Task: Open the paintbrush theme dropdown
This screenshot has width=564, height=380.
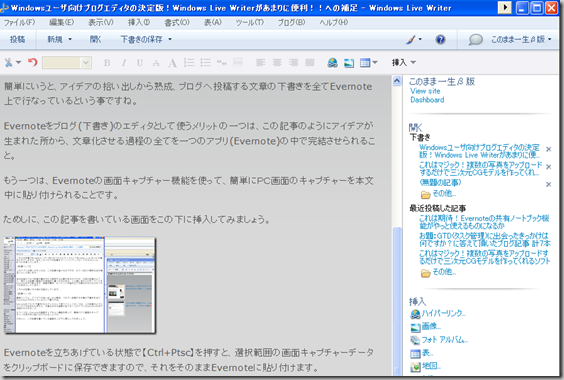Action: coord(414,39)
